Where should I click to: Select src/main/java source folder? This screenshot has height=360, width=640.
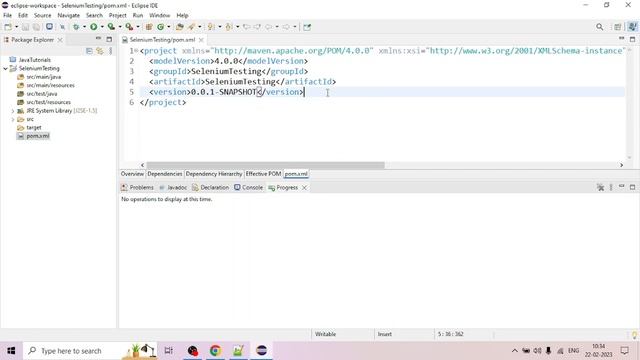pyautogui.click(x=44, y=77)
